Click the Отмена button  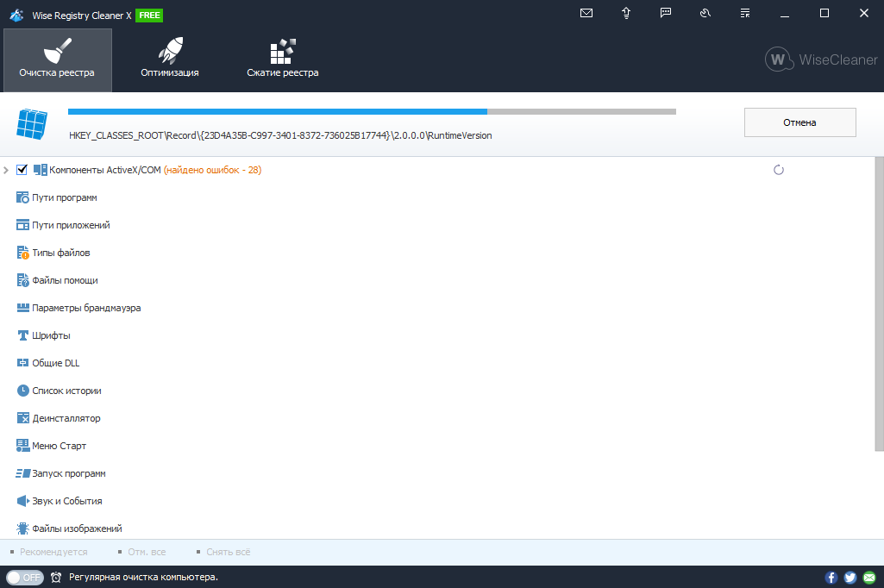tap(800, 122)
